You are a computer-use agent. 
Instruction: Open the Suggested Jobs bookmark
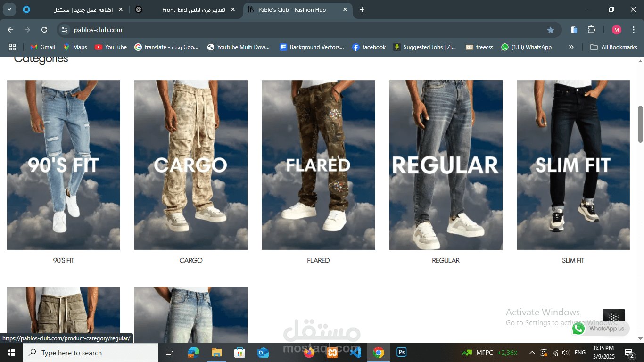click(x=425, y=47)
